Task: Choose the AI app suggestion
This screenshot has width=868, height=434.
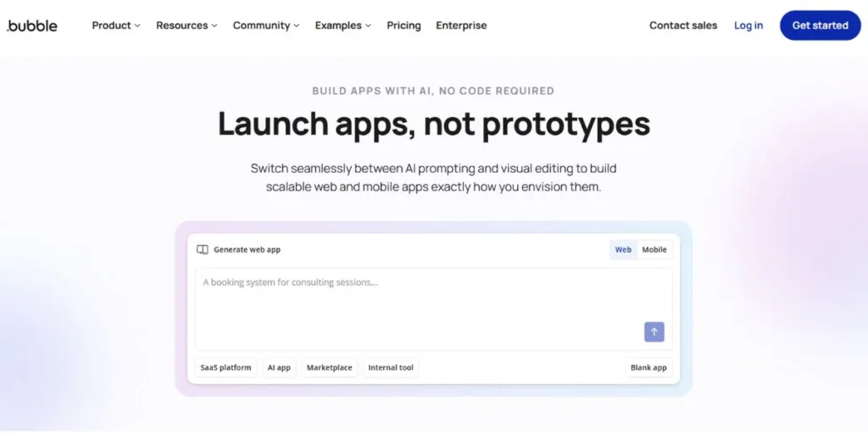Action: pyautogui.click(x=279, y=368)
